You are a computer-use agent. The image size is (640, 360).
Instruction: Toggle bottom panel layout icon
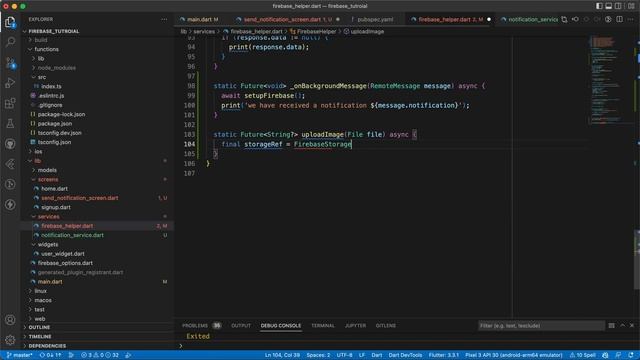pyautogui.click(x=609, y=6)
